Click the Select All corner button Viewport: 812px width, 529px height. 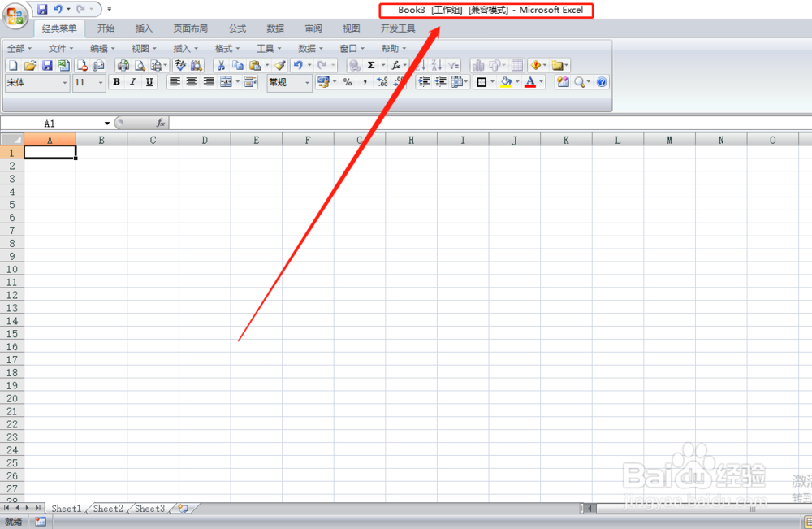(x=12, y=140)
